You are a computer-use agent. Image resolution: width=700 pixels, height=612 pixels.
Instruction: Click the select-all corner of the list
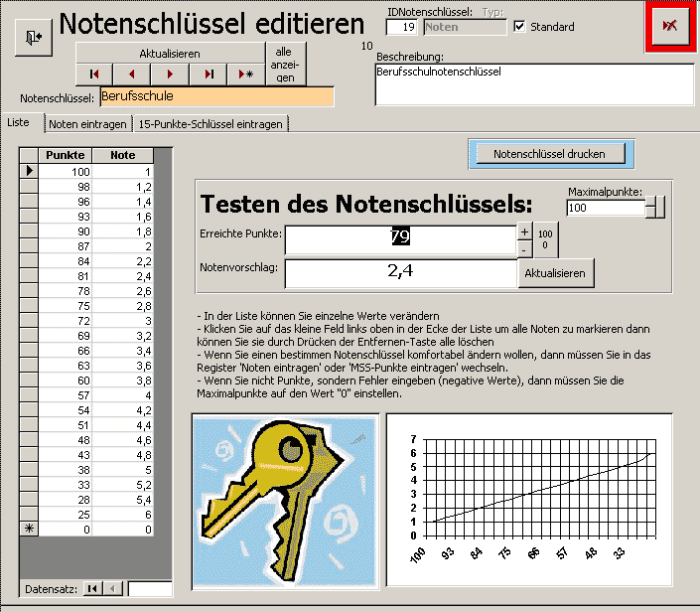pos(29,156)
